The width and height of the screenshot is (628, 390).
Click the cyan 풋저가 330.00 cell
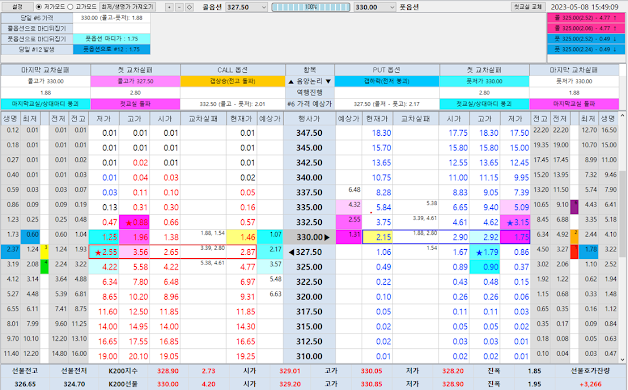point(484,81)
